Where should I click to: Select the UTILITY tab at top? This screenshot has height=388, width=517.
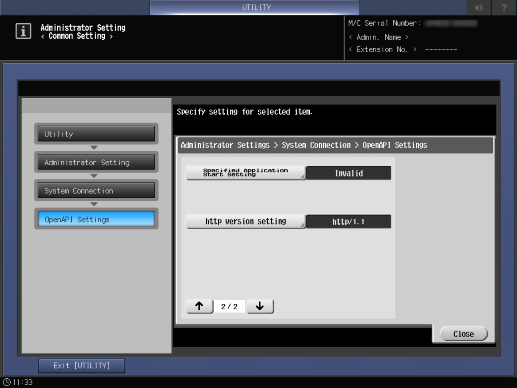255,7
